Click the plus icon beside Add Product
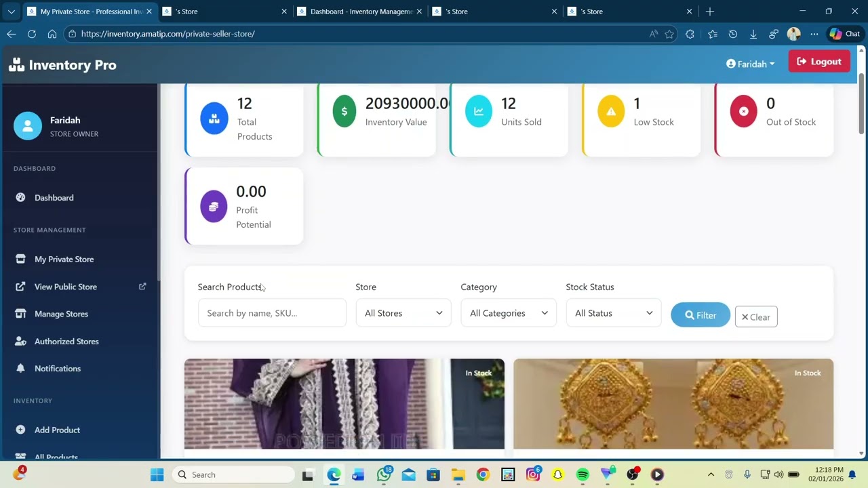This screenshot has width=868, height=488. coord(20,430)
